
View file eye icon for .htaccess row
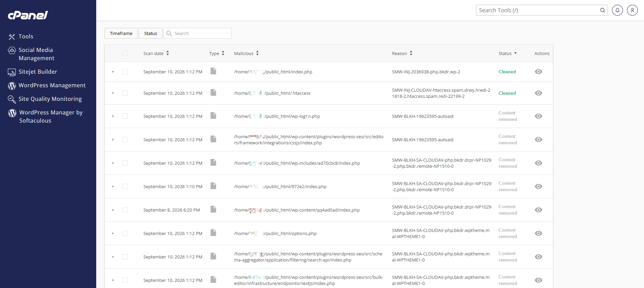(538, 93)
